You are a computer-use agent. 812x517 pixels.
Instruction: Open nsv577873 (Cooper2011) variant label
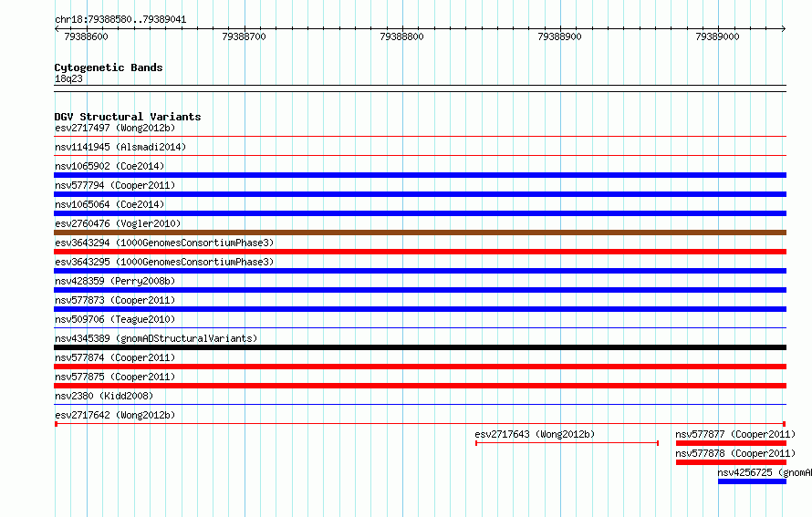[x=115, y=300]
